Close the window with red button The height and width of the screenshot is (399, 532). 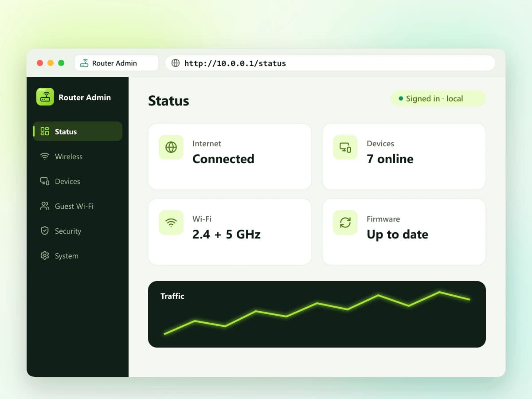point(40,63)
